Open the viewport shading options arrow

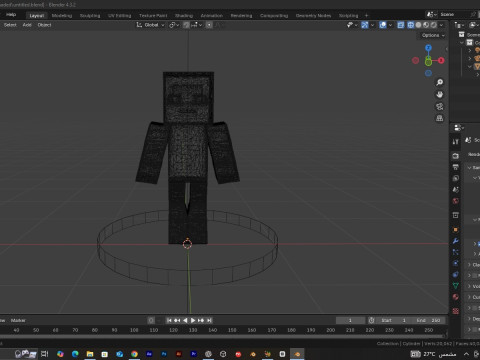coord(441,25)
